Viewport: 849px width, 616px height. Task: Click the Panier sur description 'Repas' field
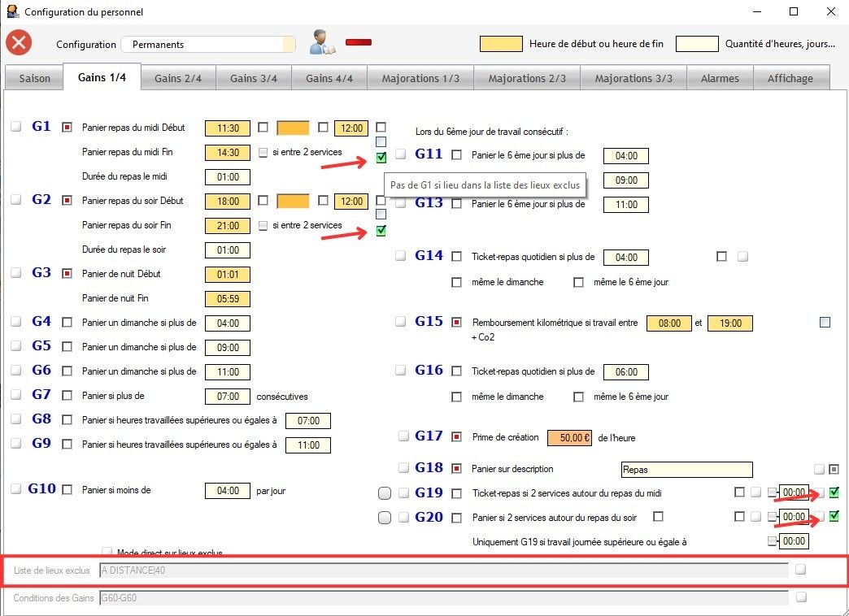(686, 470)
